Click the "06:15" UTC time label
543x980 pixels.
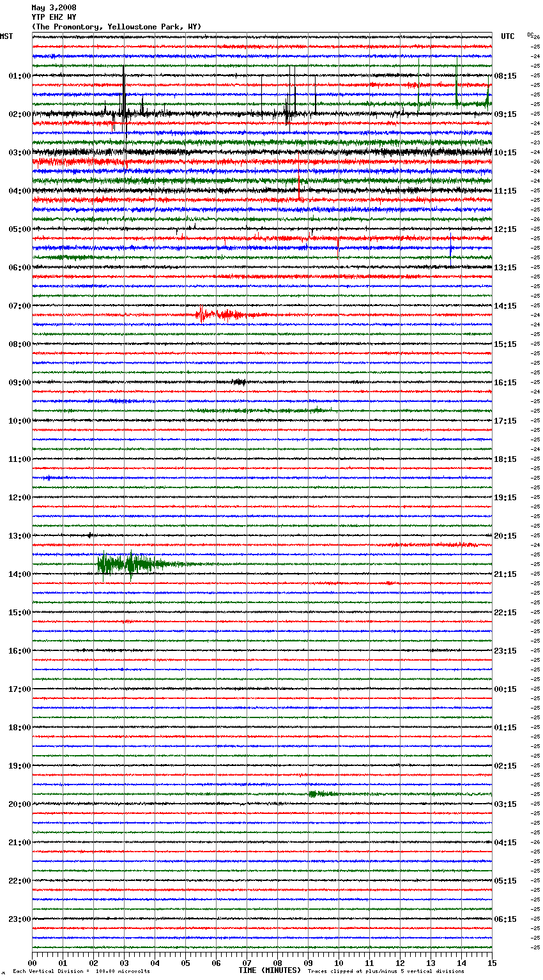point(505,919)
